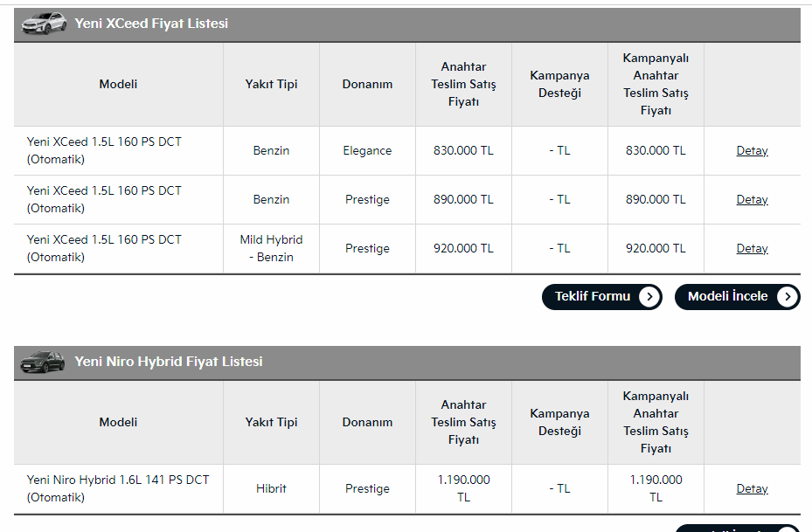
Task: Click the XCeed car thumbnail image
Action: click(44, 24)
